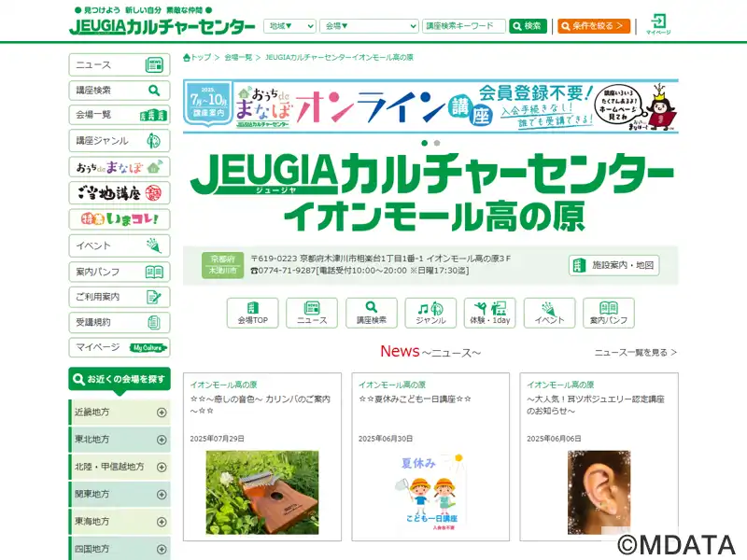This screenshot has width=747, height=560.
Task: Click the 講座検索 magnifier icon button
Action: 372,313
